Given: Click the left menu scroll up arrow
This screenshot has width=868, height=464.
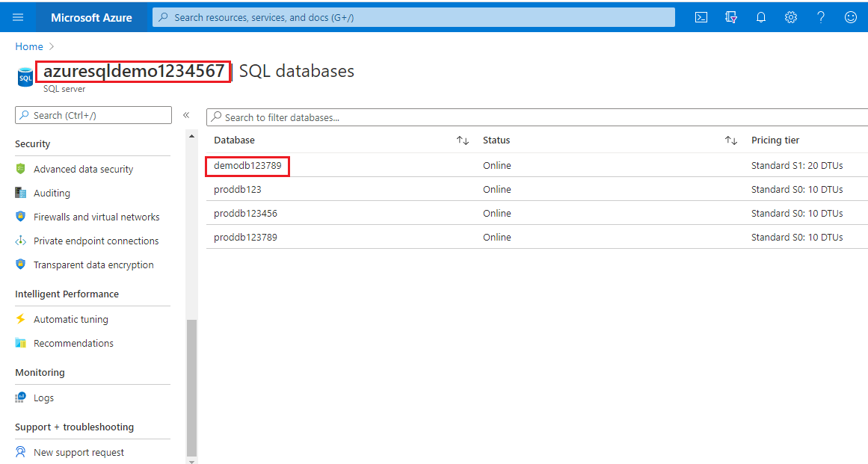Looking at the screenshot, I should [x=191, y=136].
